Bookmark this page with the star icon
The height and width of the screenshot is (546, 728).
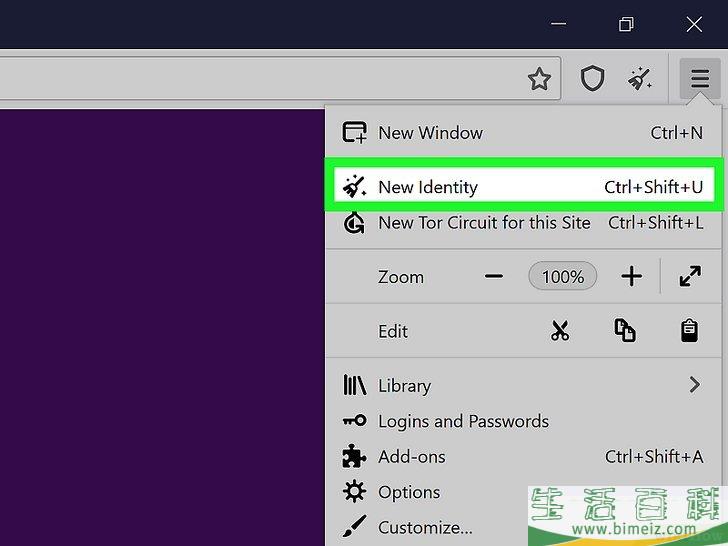pyautogui.click(x=540, y=78)
